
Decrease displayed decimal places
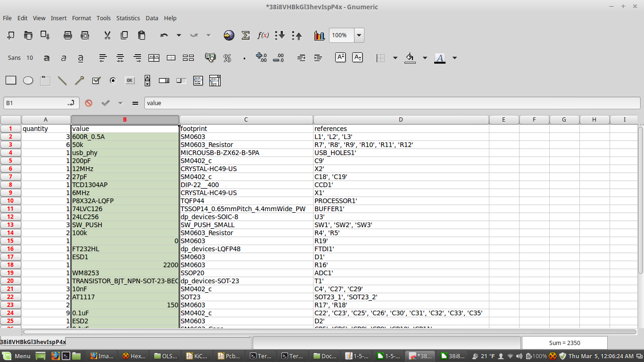click(278, 58)
